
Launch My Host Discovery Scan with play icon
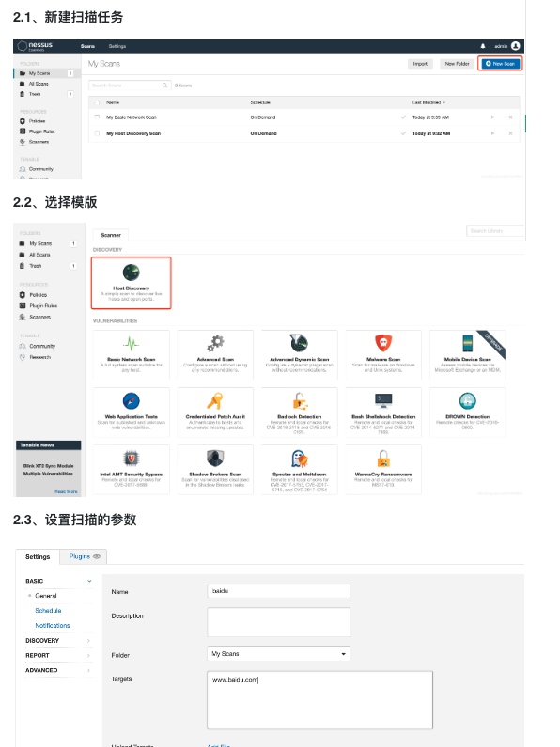pos(492,133)
